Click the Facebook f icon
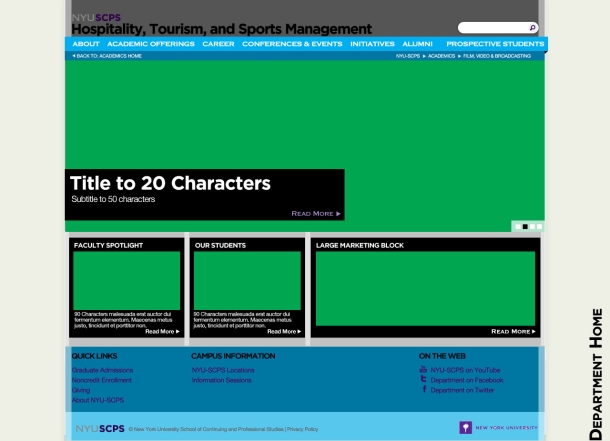This screenshot has width=610, height=441. (424, 389)
